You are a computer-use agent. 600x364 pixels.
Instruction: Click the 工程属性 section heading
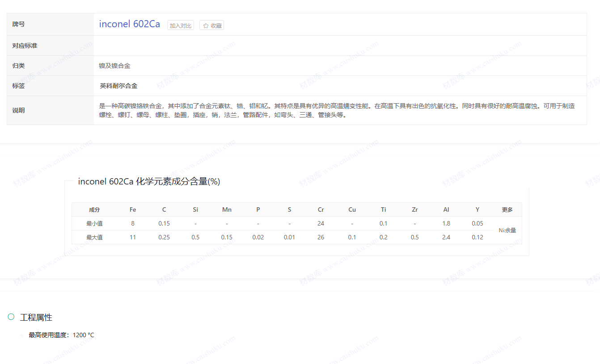click(x=36, y=317)
